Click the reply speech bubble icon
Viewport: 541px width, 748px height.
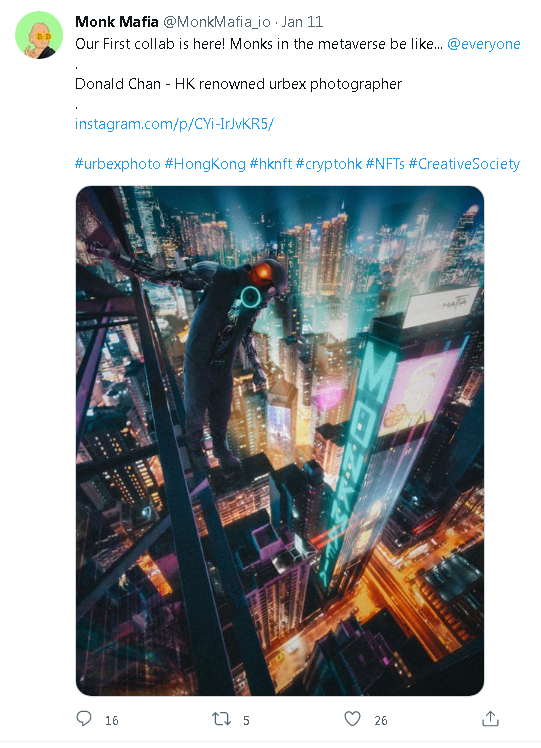coord(84,718)
